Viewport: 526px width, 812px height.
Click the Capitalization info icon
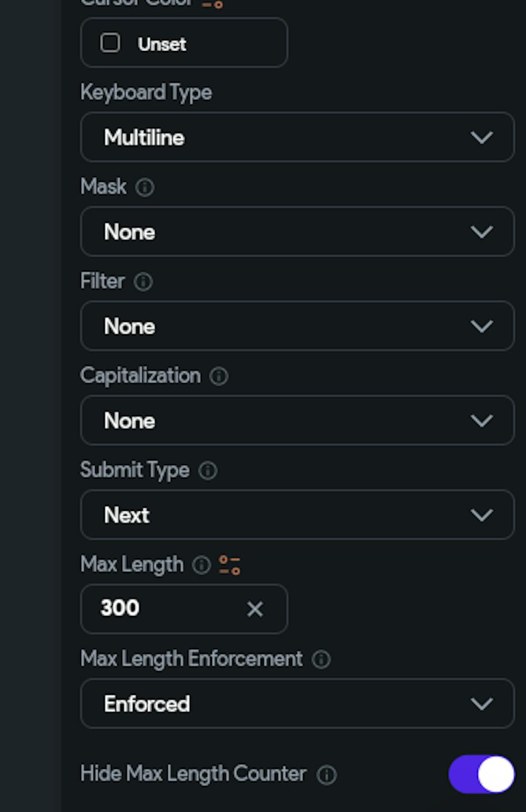point(219,376)
